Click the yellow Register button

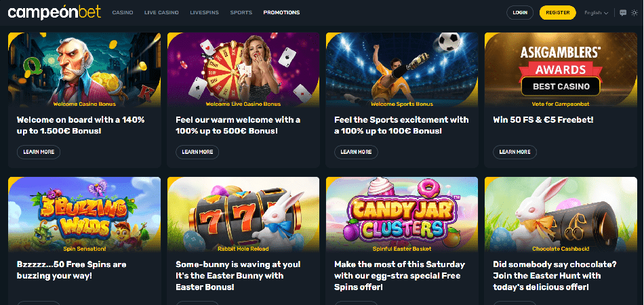[x=558, y=13]
